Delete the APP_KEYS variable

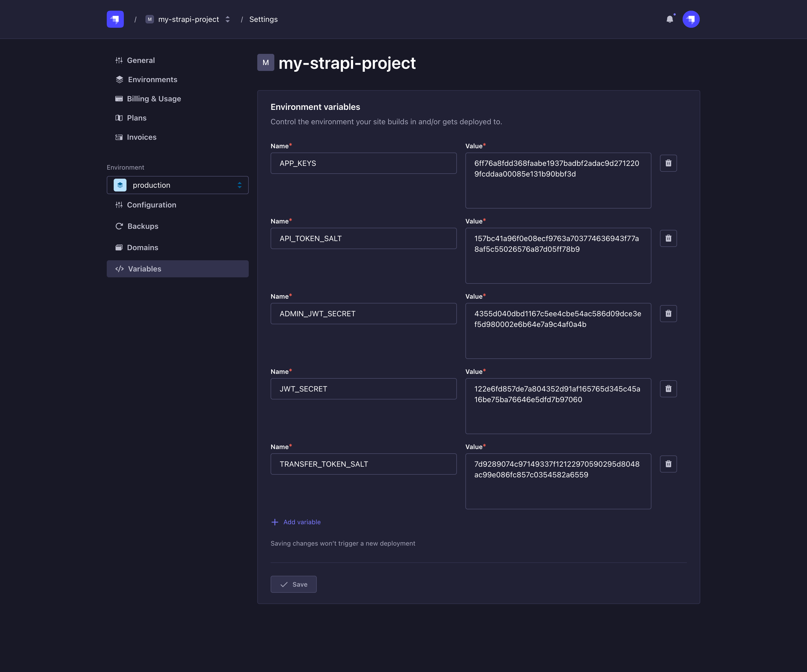[x=668, y=163]
